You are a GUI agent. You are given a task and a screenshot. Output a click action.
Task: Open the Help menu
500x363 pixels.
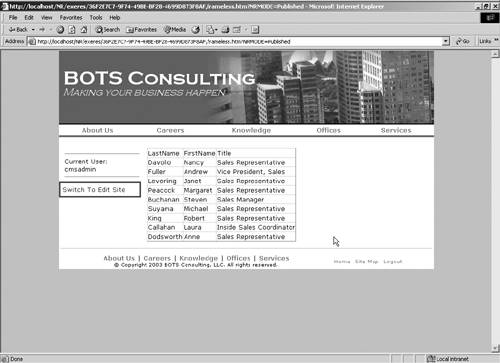click(115, 18)
